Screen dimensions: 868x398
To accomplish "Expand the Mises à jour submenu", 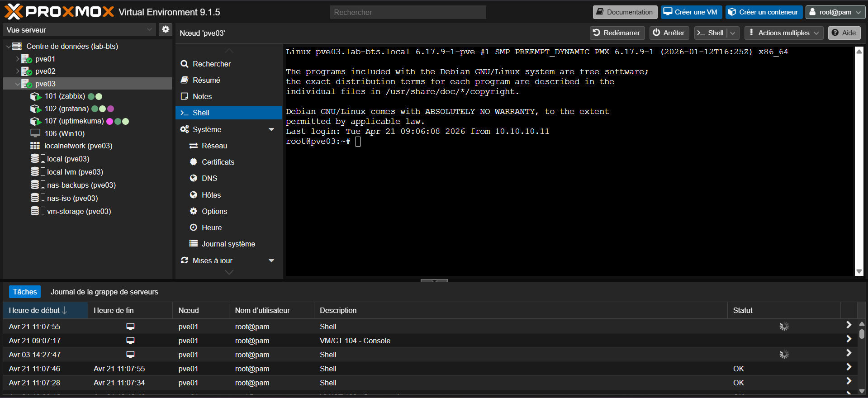I will [x=271, y=261].
